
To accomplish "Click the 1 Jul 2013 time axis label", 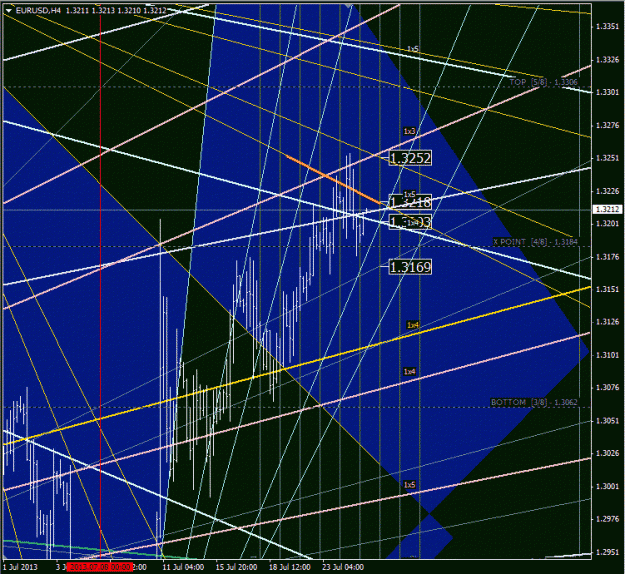I will pyautogui.click(x=20, y=567).
